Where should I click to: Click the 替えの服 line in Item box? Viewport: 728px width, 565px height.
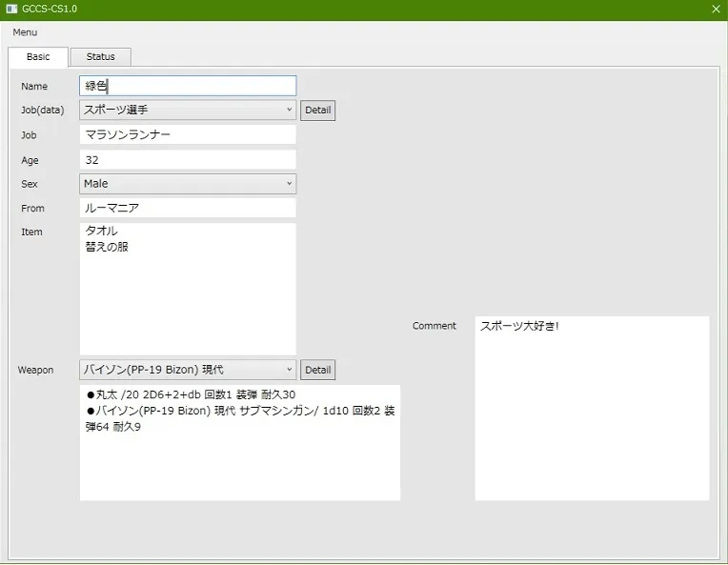pos(107,247)
